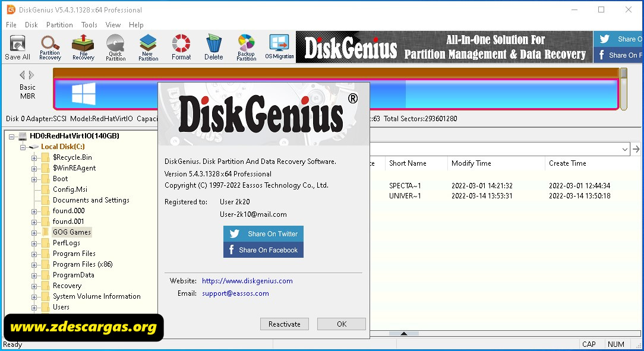The height and width of the screenshot is (351, 644).
Task: Click the disk map vertical scrollbar
Action: [624, 89]
